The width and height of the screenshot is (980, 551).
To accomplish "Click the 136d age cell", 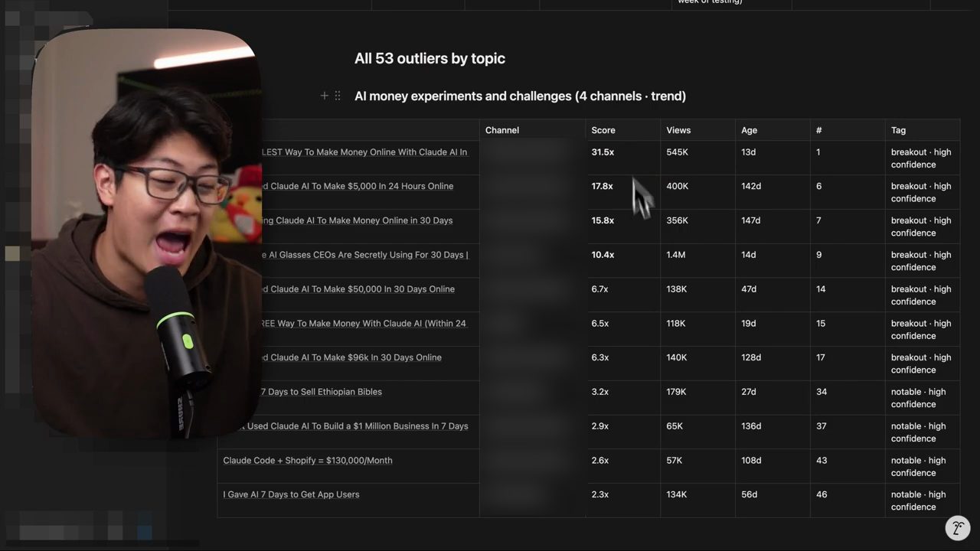I will point(773,432).
